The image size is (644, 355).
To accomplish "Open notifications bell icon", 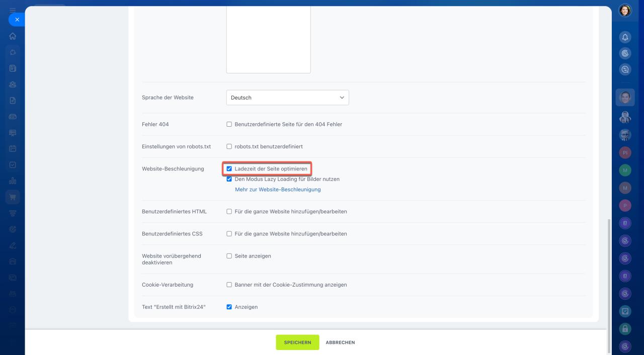I will (625, 37).
